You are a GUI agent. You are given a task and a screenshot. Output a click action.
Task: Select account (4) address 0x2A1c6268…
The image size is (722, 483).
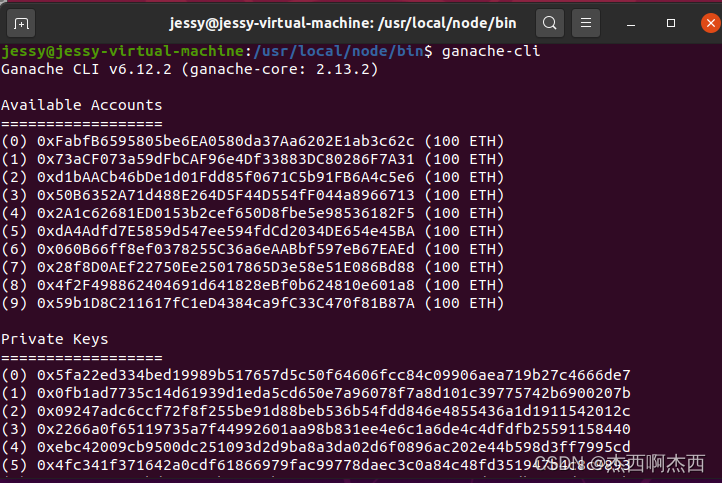point(226,213)
